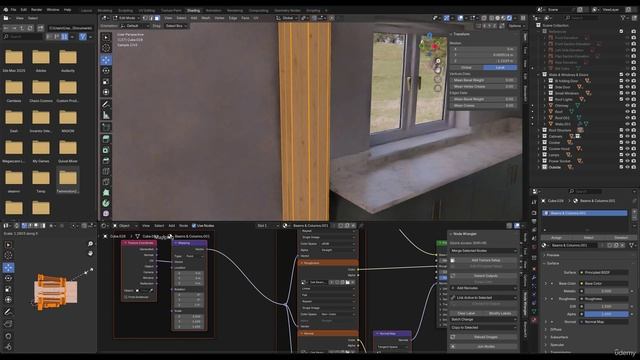Select the Annotate tool in the 3D viewport toolbar

106,104
